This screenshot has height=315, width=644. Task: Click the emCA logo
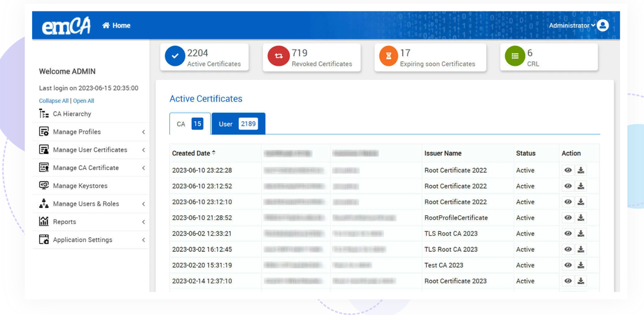[x=66, y=26]
